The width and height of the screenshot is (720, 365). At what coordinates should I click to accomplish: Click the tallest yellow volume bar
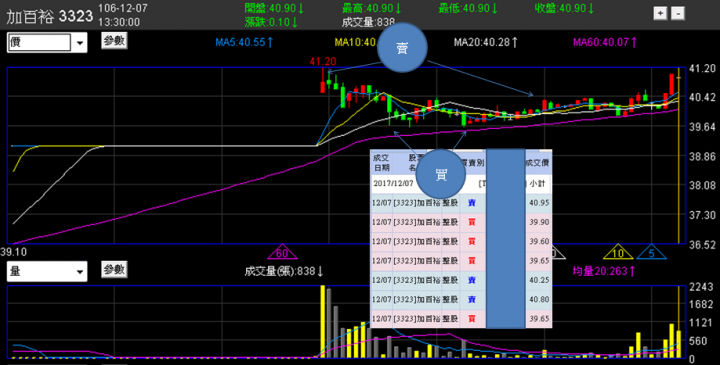pyautogui.click(x=323, y=321)
